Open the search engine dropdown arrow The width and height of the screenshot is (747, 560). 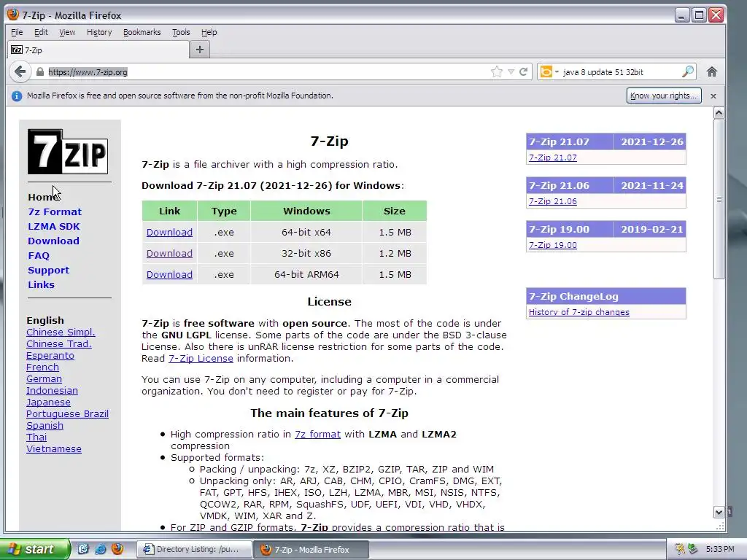[557, 72]
